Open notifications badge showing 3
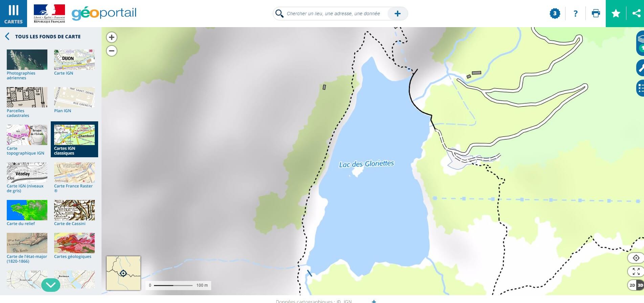 point(555,14)
